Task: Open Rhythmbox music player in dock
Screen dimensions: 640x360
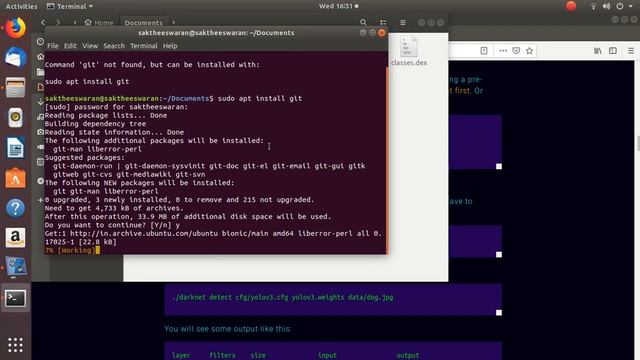Action: pos(15,118)
